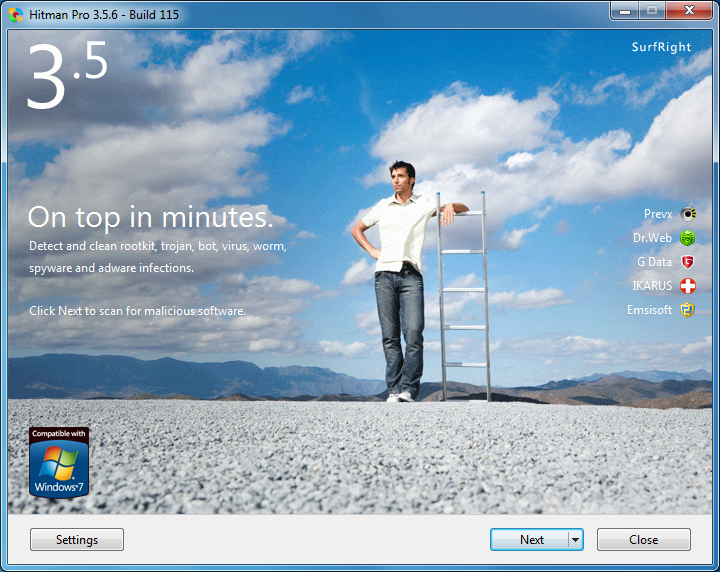Expand the Next button dropdown arrow

pyautogui.click(x=576, y=539)
